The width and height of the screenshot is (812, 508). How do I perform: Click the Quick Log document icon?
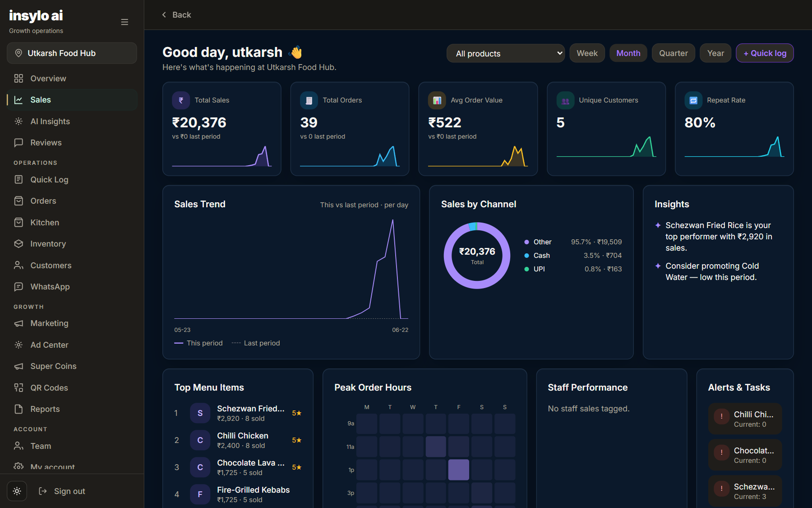point(18,180)
